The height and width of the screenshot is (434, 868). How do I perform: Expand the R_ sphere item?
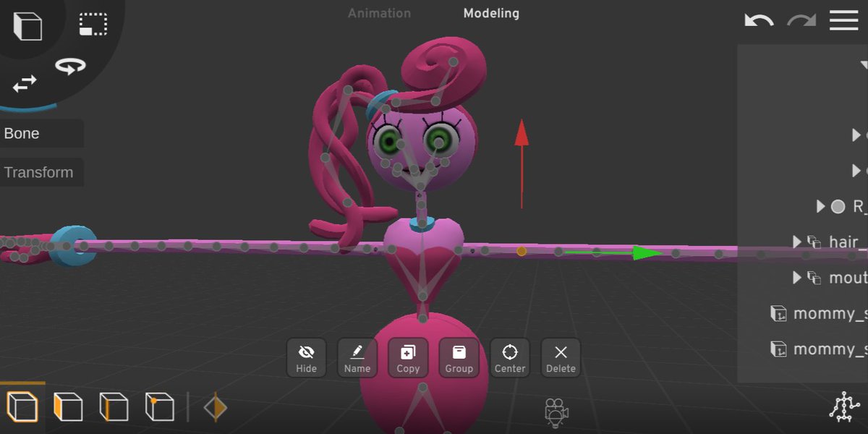coord(820,207)
